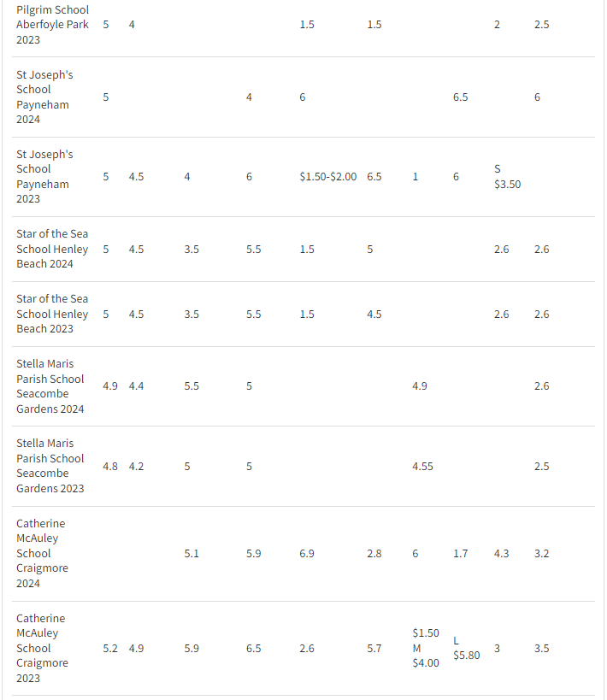Click the 4.55 value cell

(x=422, y=466)
